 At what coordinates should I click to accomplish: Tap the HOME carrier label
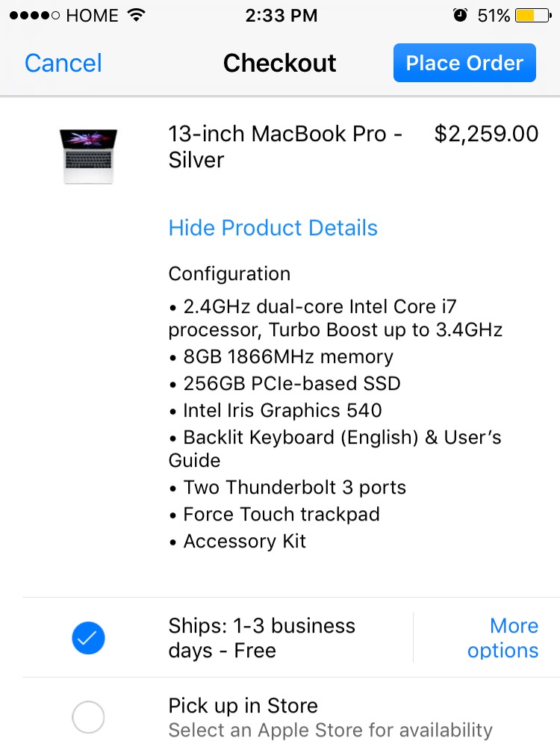coord(93,15)
